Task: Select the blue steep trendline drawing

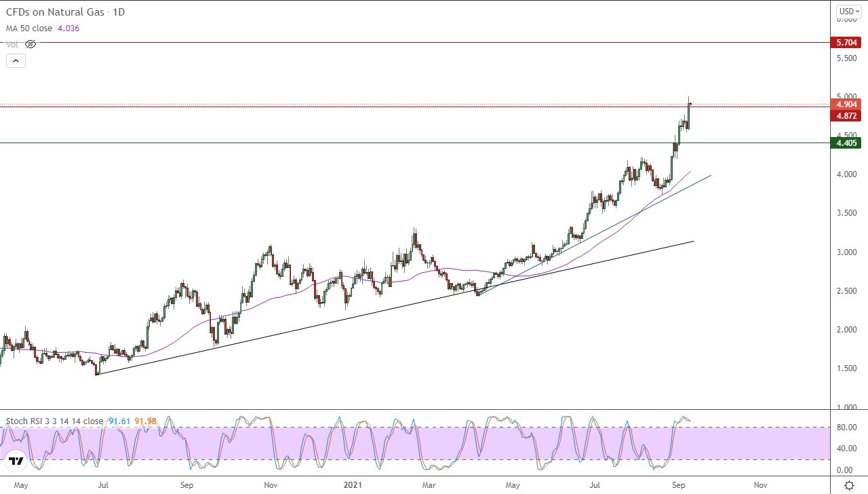Action: pyautogui.click(x=595, y=235)
